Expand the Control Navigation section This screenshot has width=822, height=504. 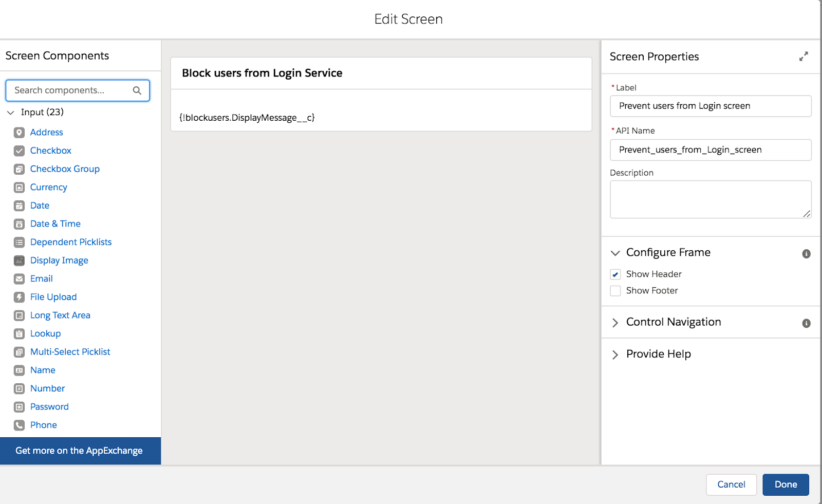coord(615,323)
